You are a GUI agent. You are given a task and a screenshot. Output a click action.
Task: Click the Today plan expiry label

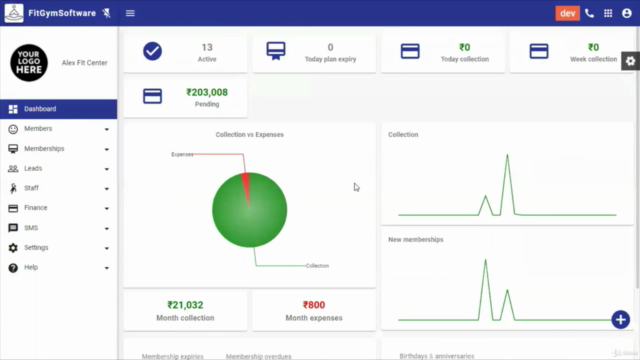tap(331, 59)
